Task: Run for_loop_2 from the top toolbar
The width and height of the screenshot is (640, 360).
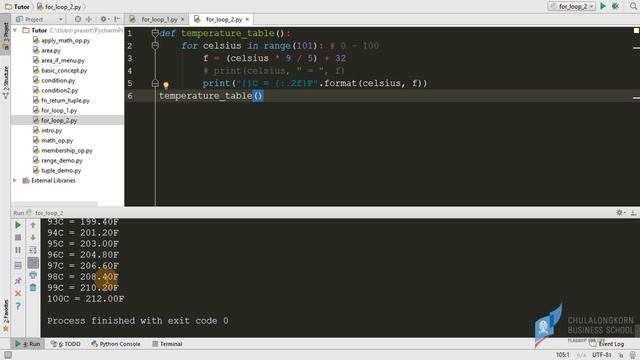Action: click(x=603, y=6)
